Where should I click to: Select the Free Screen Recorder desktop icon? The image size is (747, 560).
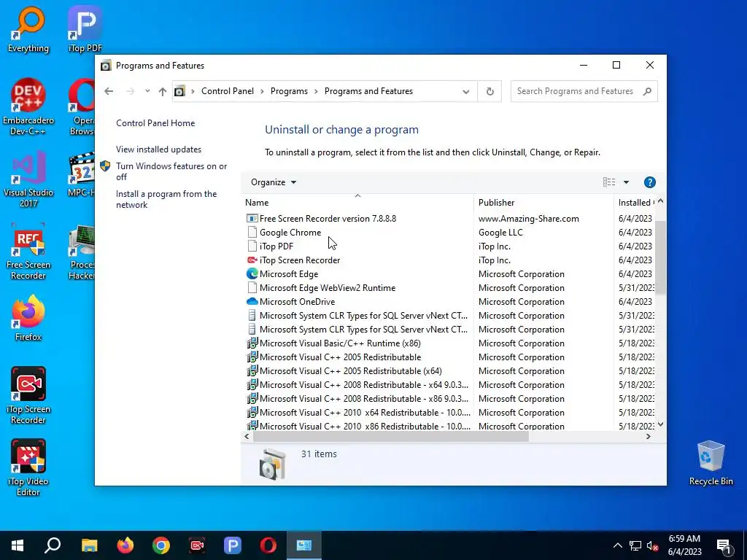click(28, 252)
